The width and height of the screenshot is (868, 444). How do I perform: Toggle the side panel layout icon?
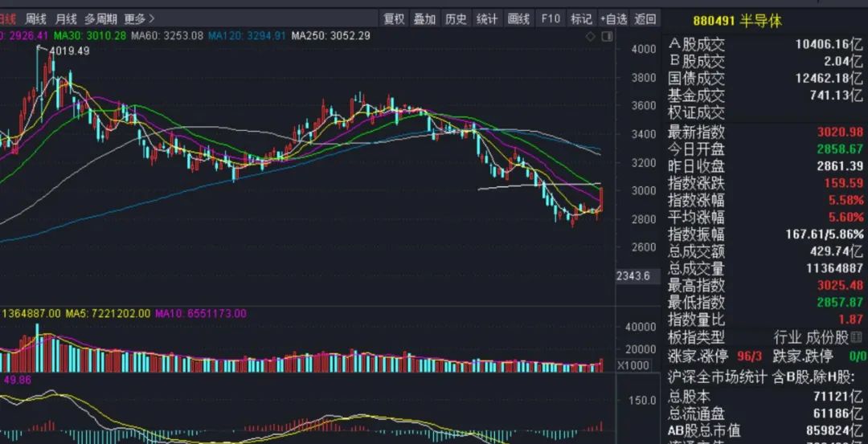pos(608,36)
